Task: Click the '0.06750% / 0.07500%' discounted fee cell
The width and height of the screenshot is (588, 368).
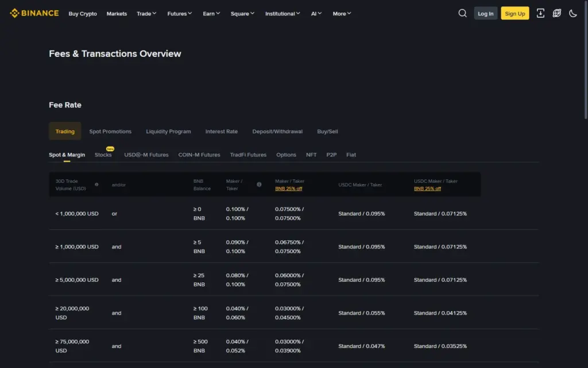Action: 289,247
